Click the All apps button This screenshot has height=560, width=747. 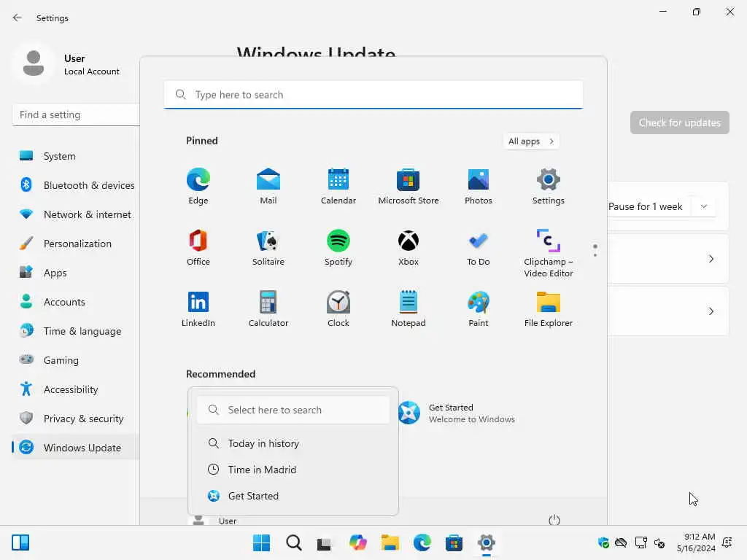pos(531,141)
